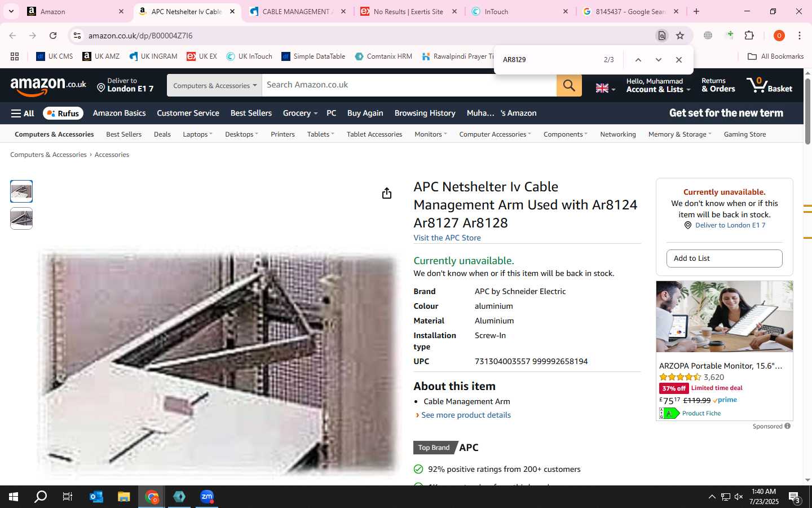812x508 pixels.
Task: Open the language flag selector
Action: (x=606, y=88)
